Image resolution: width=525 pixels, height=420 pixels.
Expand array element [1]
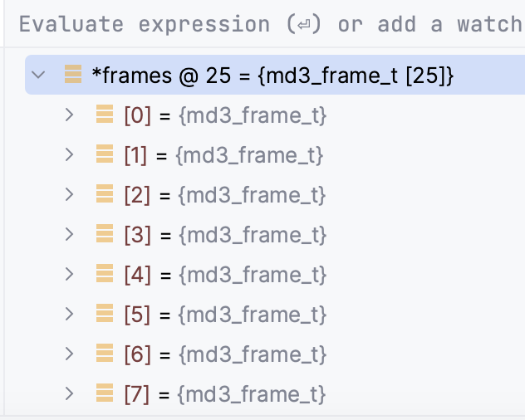pos(69,154)
